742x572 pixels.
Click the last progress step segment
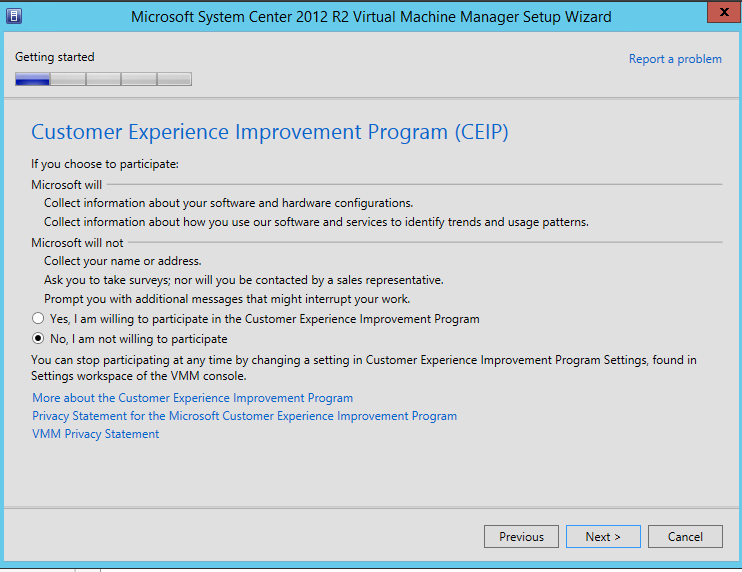174,80
